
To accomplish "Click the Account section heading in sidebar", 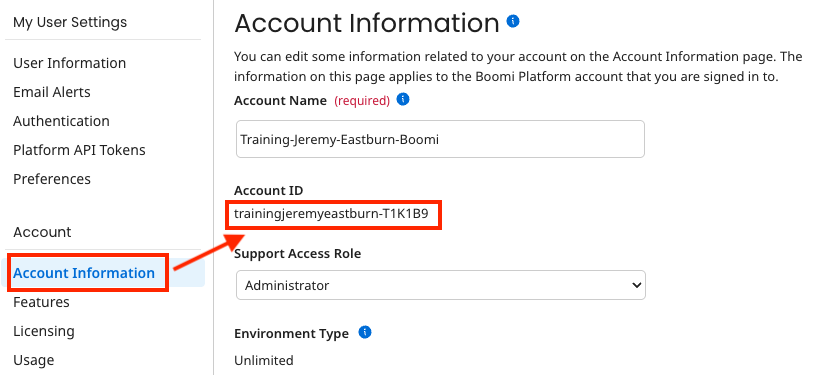I will (x=42, y=232).
